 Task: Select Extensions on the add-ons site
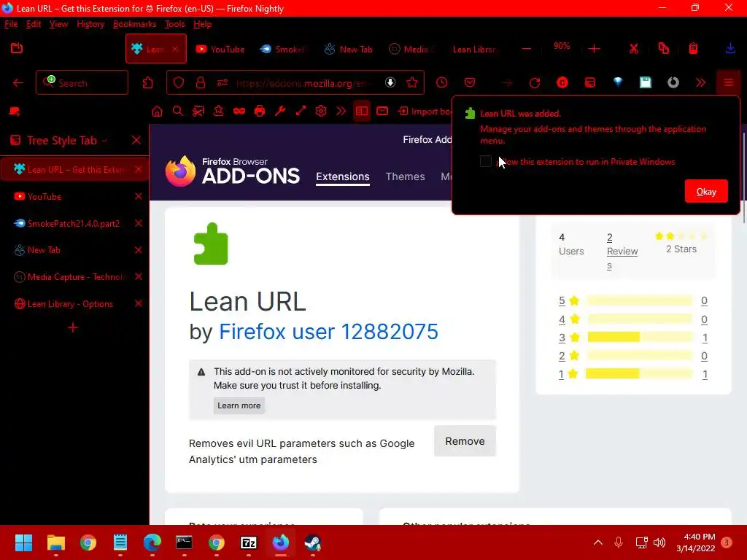(x=343, y=176)
